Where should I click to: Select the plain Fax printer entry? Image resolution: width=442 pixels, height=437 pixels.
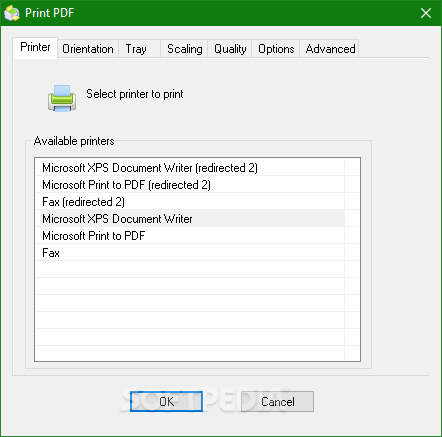(x=190, y=253)
